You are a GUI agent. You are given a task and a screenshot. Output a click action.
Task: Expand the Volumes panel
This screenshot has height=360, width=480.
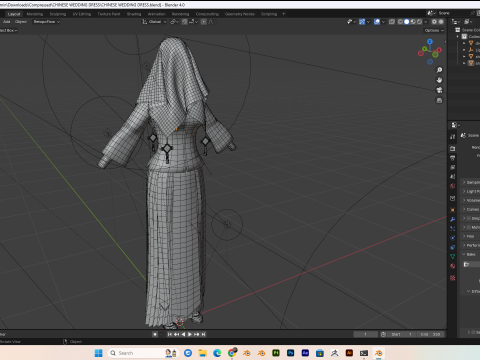(470, 200)
